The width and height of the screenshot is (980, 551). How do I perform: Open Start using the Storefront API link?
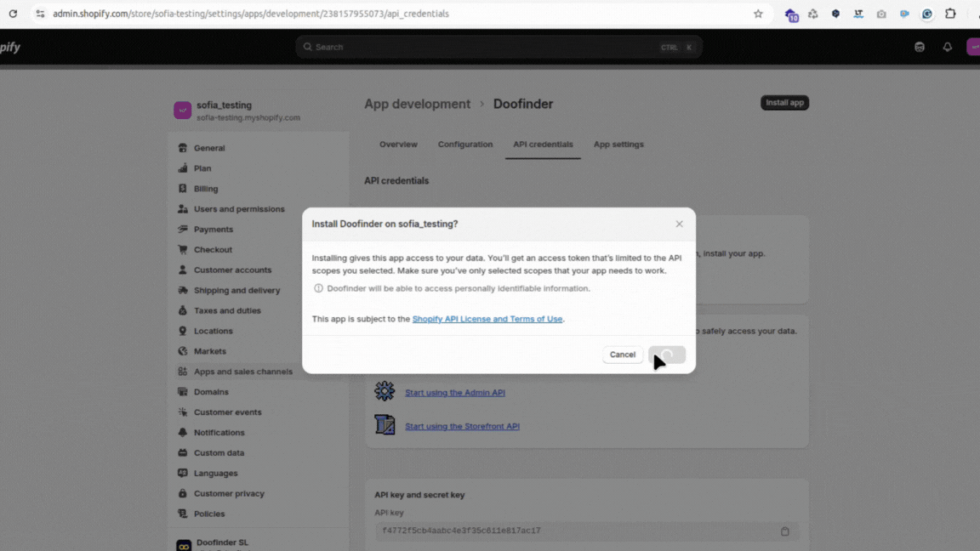[462, 426]
